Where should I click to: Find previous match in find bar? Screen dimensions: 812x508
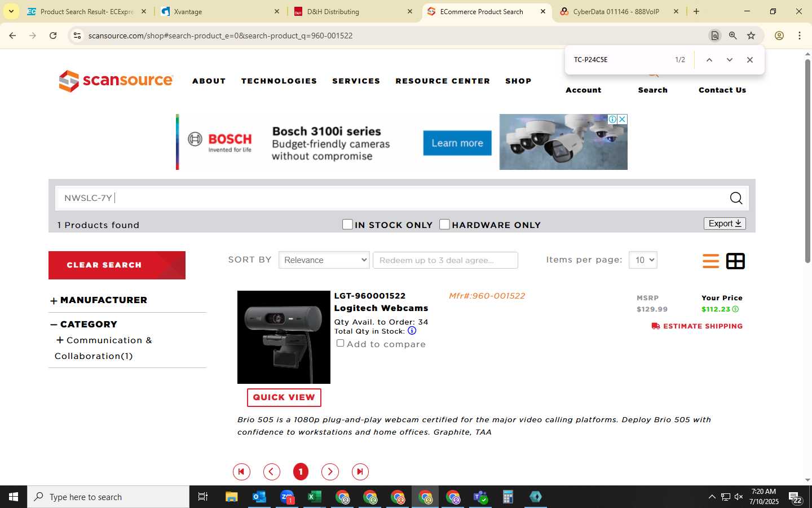pyautogui.click(x=709, y=60)
